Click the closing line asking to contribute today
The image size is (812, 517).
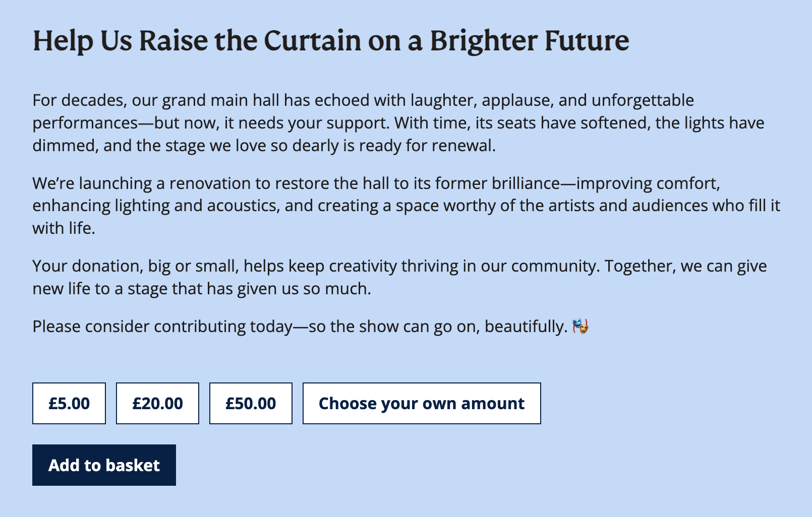click(303, 326)
